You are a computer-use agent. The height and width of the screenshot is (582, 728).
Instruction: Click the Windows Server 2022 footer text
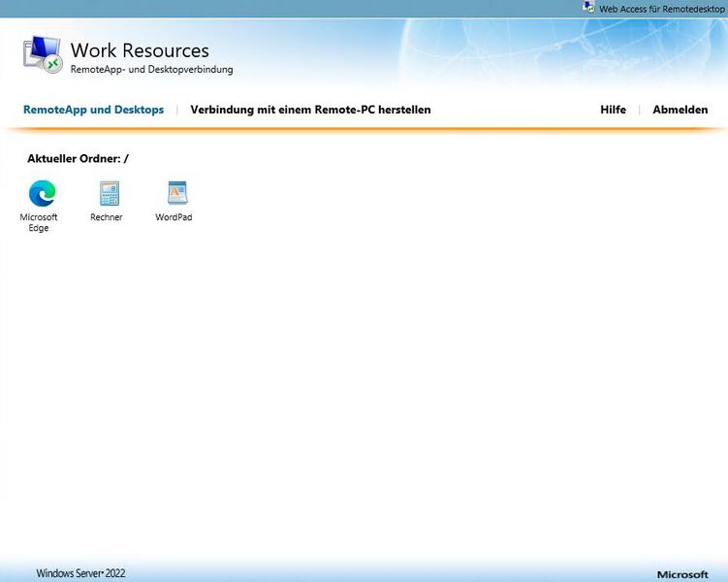coord(80,573)
